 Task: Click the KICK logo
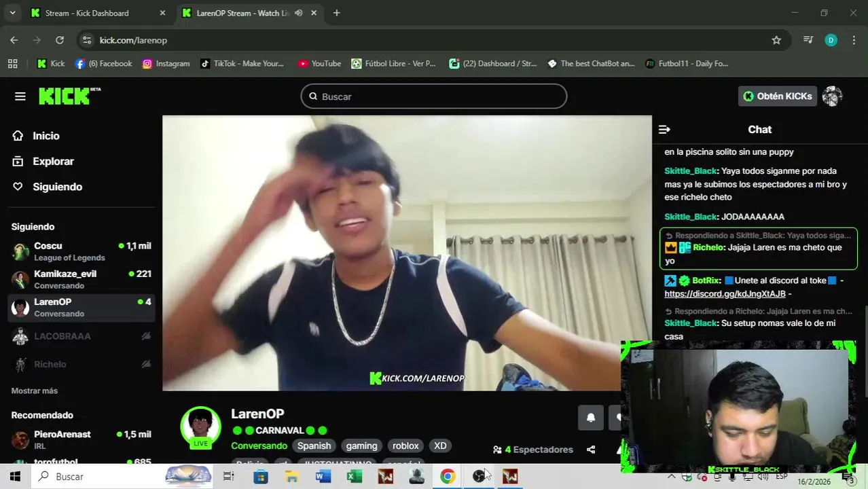[x=69, y=96]
